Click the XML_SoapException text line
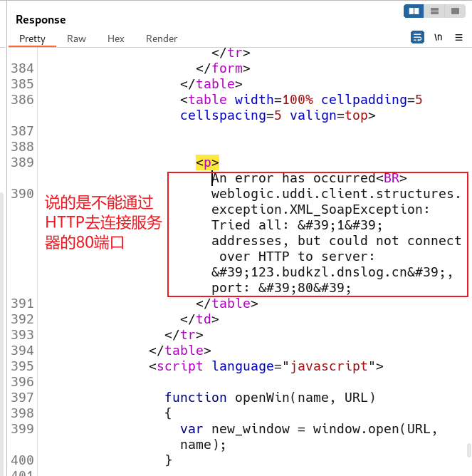Image resolution: width=472 pixels, height=476 pixels. [320, 209]
